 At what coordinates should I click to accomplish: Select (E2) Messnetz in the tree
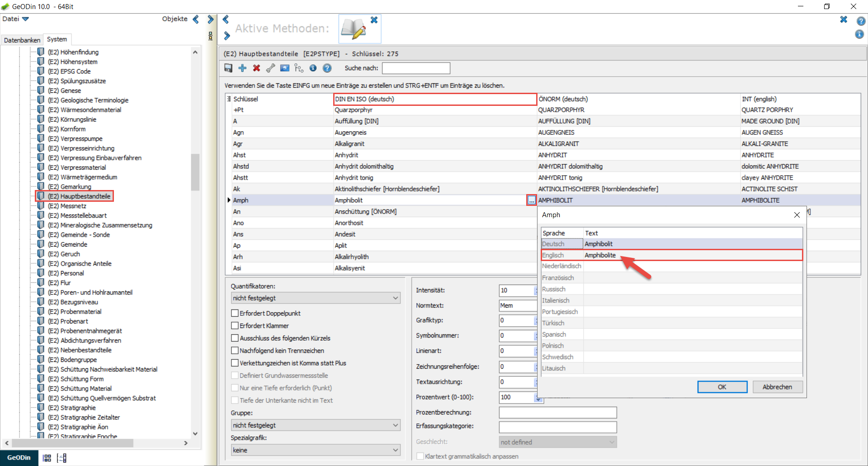67,206
